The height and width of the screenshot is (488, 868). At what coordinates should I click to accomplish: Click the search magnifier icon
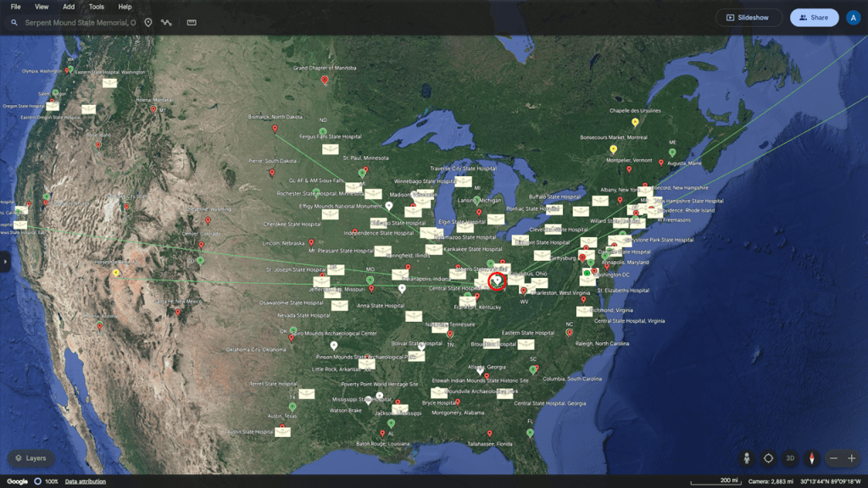[14, 22]
